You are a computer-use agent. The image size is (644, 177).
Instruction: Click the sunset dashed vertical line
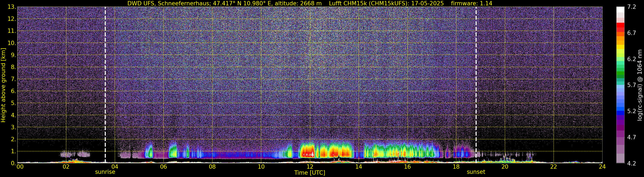pos(476,85)
